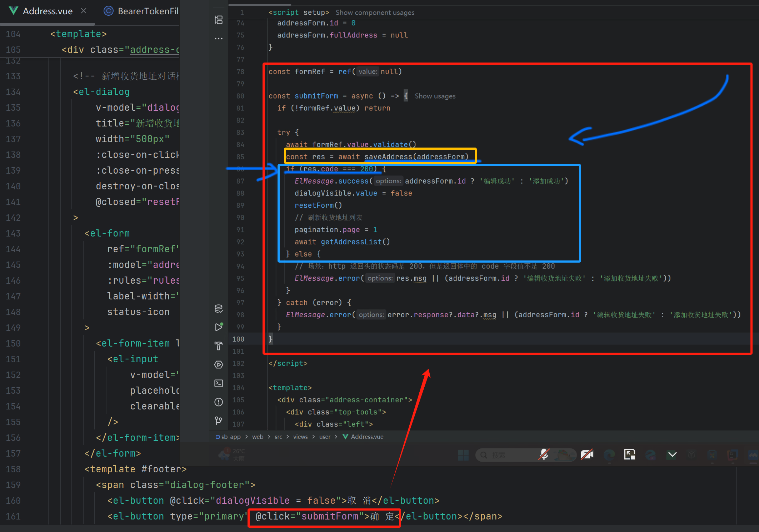Switch to the Address.vue tab

48,11
